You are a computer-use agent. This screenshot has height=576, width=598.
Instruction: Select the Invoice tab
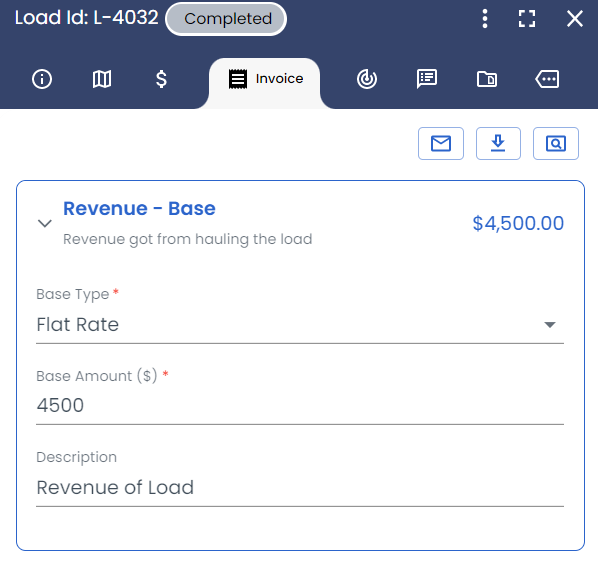pos(265,79)
